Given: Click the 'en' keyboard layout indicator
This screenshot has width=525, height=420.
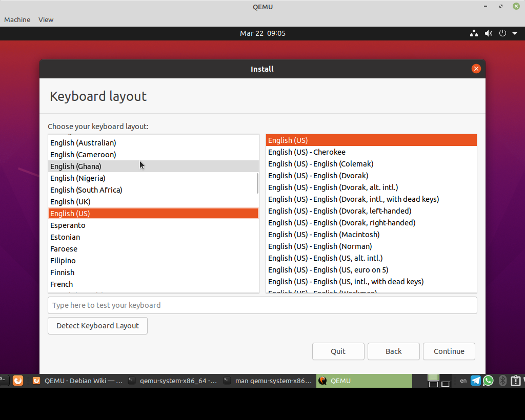Looking at the screenshot, I should pyautogui.click(x=463, y=381).
